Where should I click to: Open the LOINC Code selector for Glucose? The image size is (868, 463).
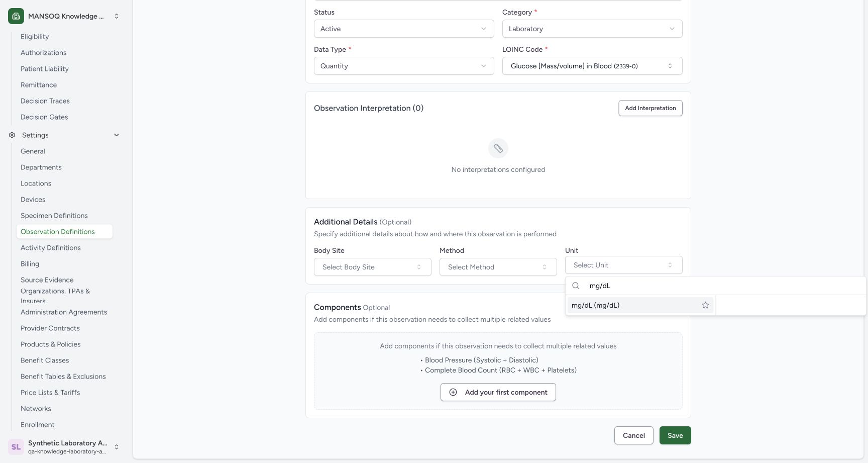[x=592, y=66]
